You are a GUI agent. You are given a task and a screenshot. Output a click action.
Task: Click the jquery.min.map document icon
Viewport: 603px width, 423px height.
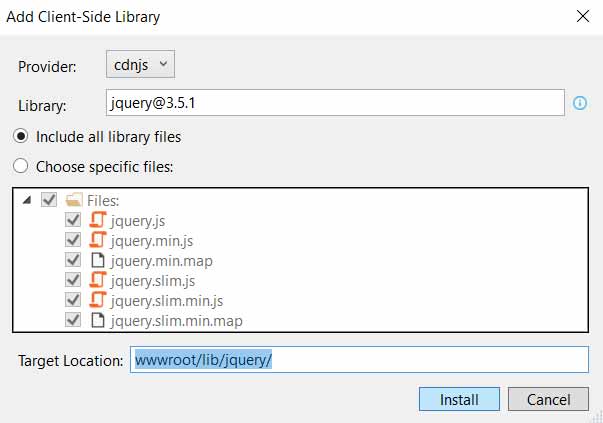point(98,260)
